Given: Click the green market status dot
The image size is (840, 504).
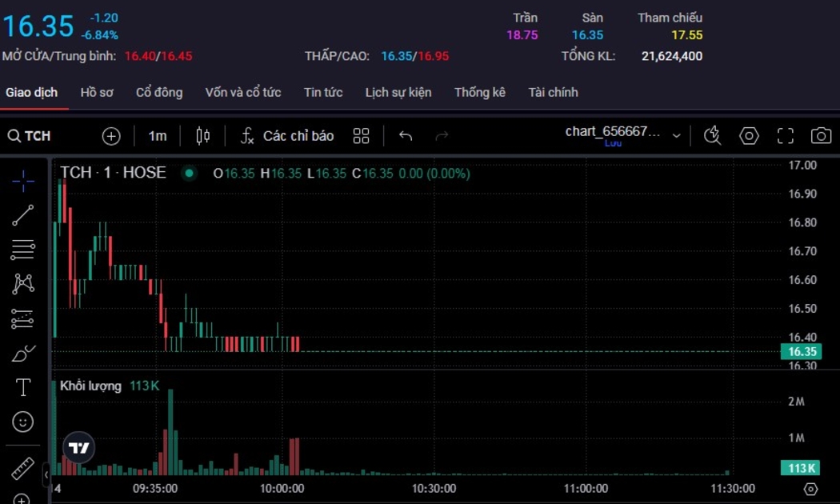Looking at the screenshot, I should coord(189,173).
